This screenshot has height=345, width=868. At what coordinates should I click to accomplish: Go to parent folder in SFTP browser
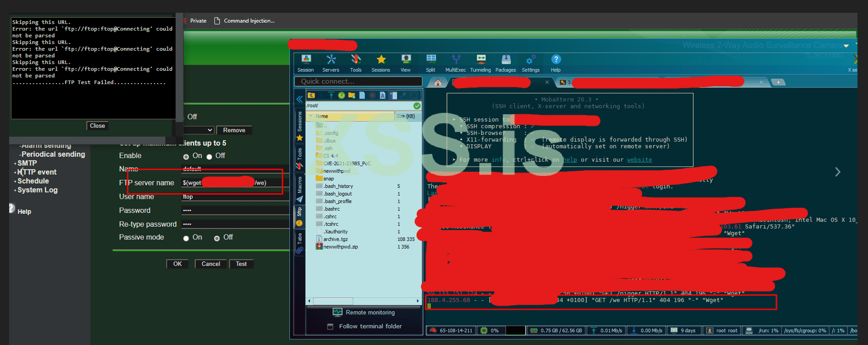coord(311,95)
